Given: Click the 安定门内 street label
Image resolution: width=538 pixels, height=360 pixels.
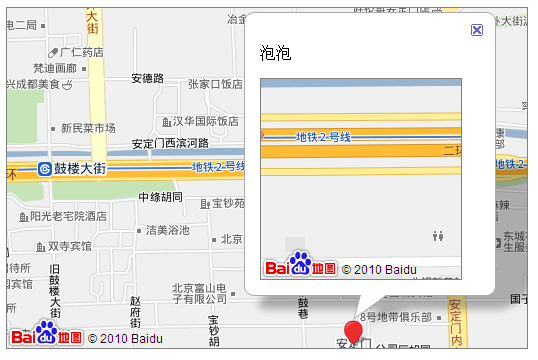Looking at the screenshot, I should click(456, 323).
